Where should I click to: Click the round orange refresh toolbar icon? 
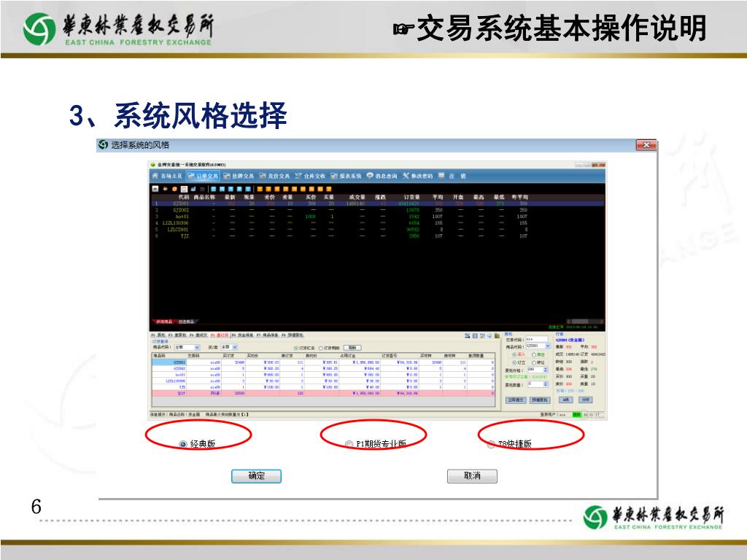(x=174, y=189)
